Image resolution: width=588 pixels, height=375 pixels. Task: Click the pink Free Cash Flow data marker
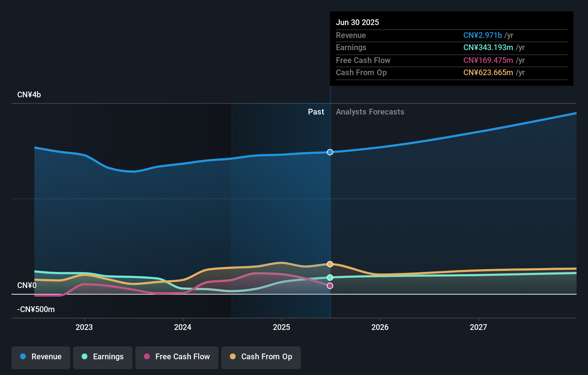click(330, 286)
